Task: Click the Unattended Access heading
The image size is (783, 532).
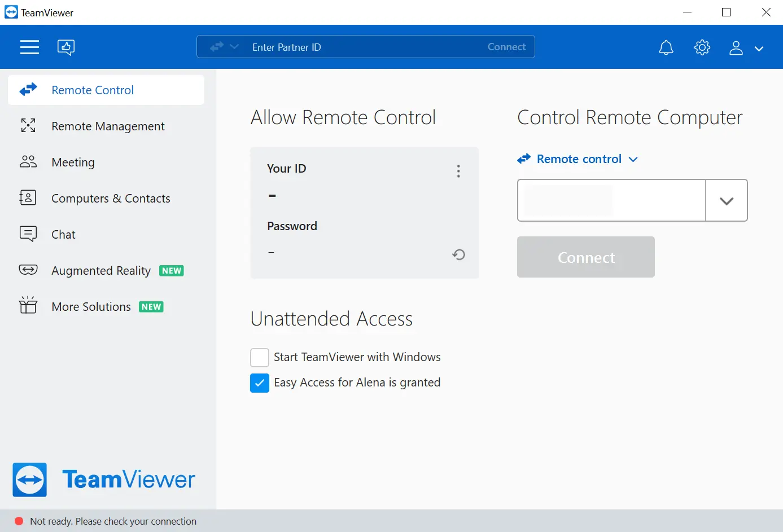Action: (332, 319)
